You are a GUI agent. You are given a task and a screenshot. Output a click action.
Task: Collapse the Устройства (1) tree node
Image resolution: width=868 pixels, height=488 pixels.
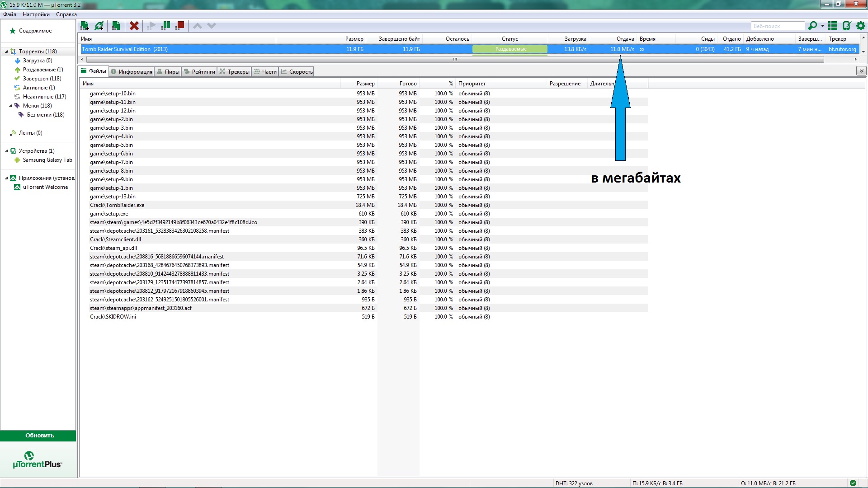click(x=6, y=151)
